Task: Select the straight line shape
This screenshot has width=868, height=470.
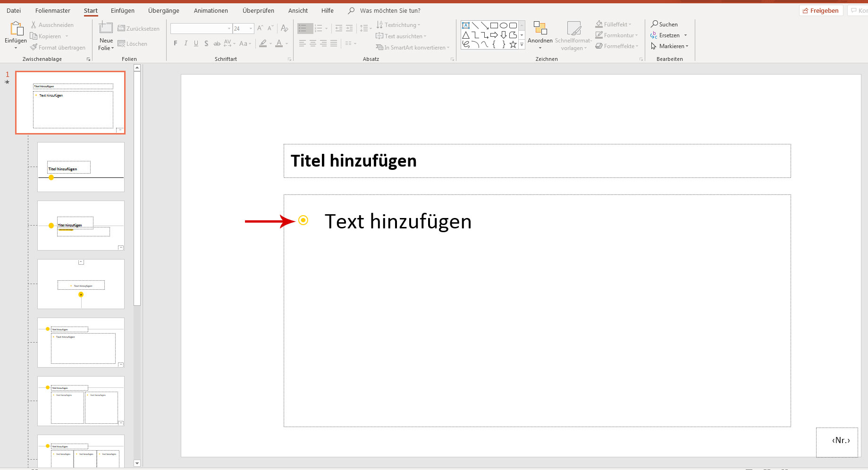Action: click(x=475, y=25)
